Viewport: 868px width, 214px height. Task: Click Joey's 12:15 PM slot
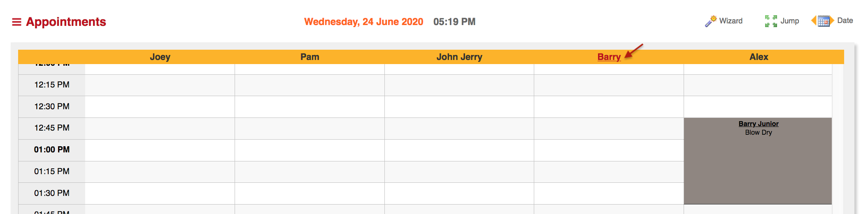pyautogui.click(x=160, y=85)
